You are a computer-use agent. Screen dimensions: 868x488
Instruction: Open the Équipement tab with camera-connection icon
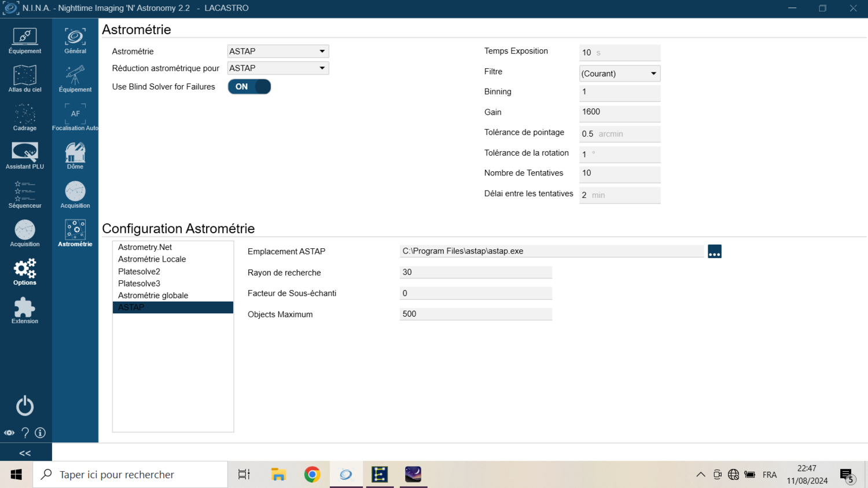click(x=25, y=41)
